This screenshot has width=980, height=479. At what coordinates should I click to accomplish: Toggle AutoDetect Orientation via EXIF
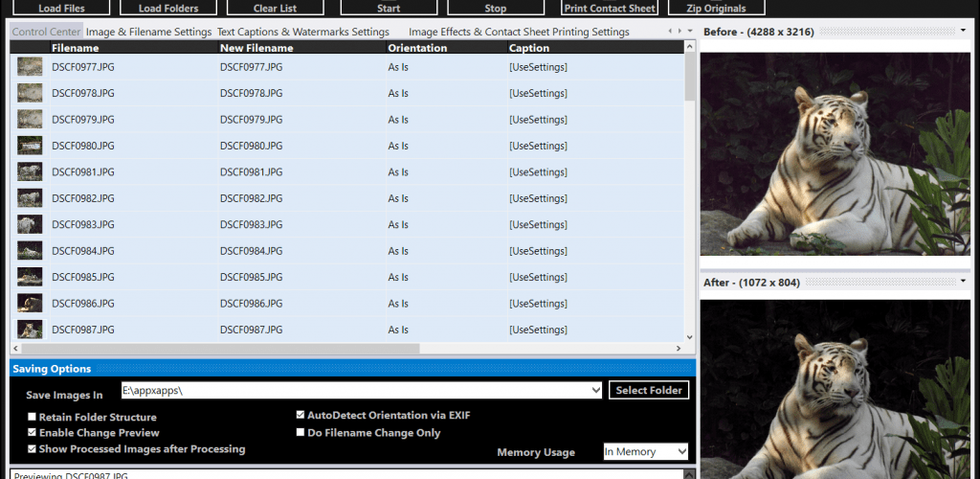pyautogui.click(x=301, y=415)
